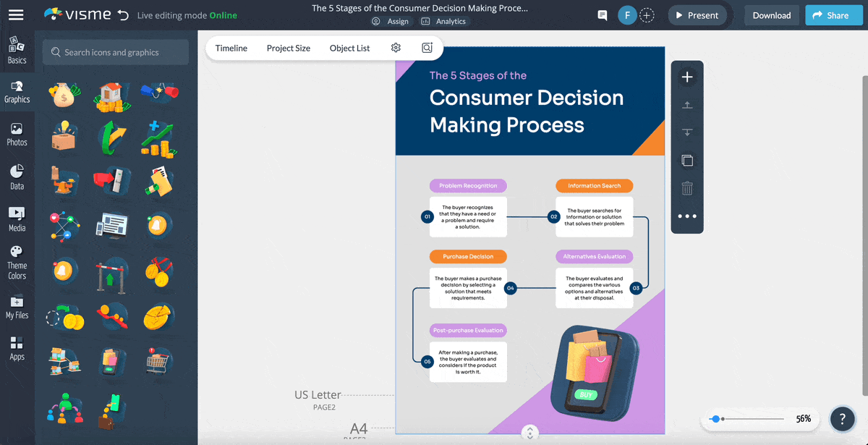Viewport: 868px width, 445px height.
Task: Open the comments speech bubble icon
Action: 602,15
